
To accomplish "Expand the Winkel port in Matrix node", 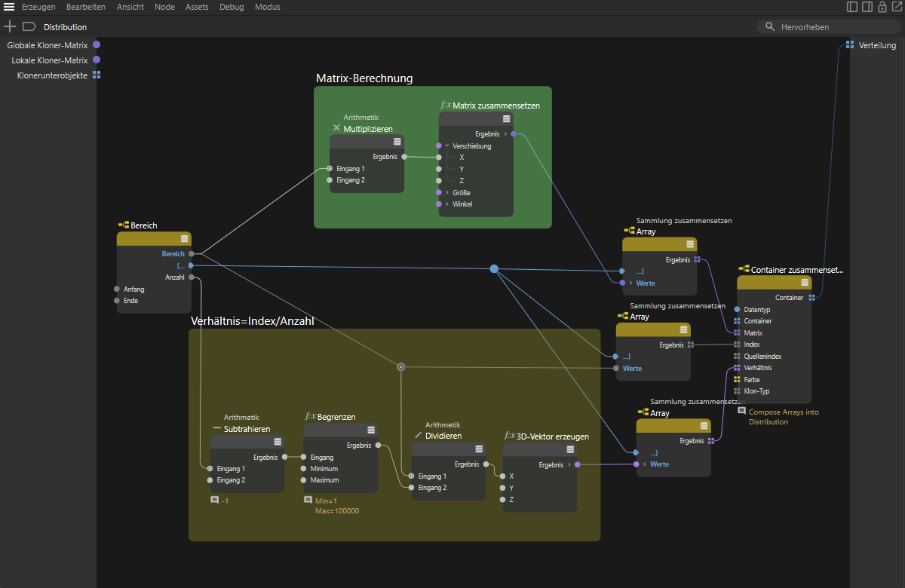I will point(446,204).
